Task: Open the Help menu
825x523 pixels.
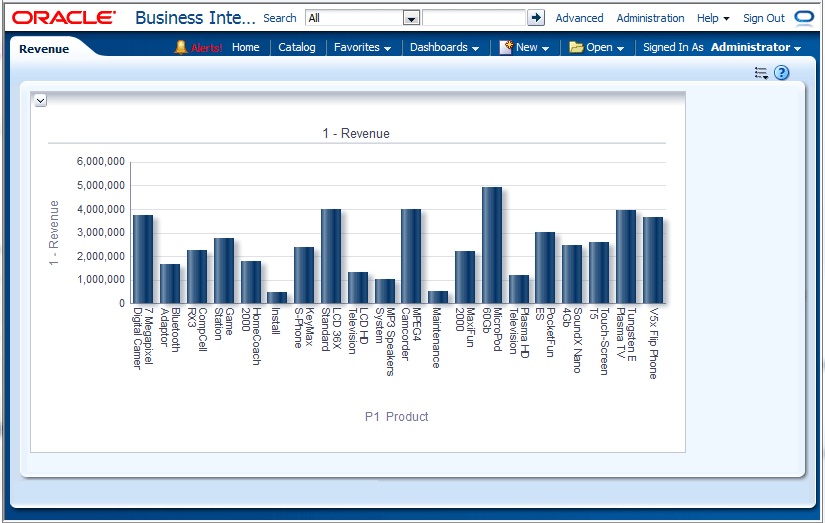Action: click(x=713, y=18)
